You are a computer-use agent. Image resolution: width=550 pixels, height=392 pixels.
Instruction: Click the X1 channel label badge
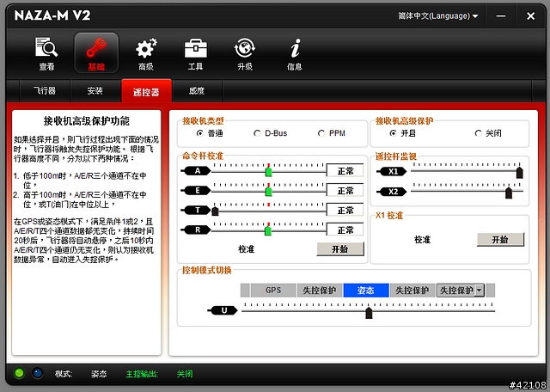(393, 172)
